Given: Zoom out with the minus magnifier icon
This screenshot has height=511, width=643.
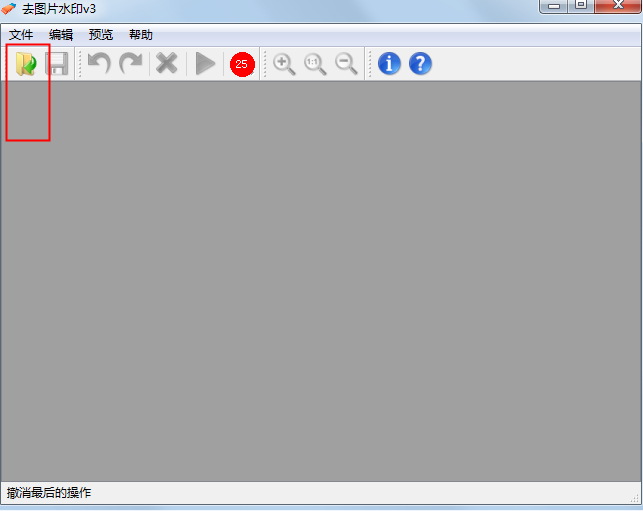Looking at the screenshot, I should (346, 64).
